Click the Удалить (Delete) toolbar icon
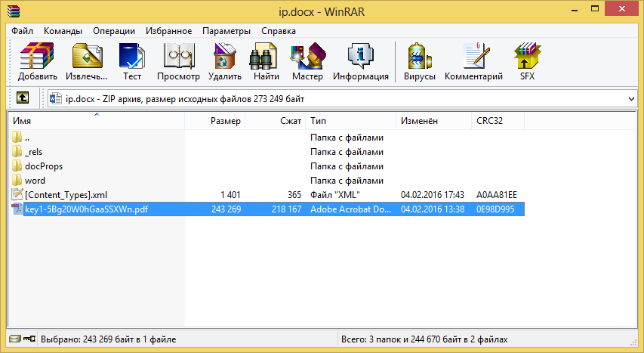The image size is (644, 353). pos(225,57)
